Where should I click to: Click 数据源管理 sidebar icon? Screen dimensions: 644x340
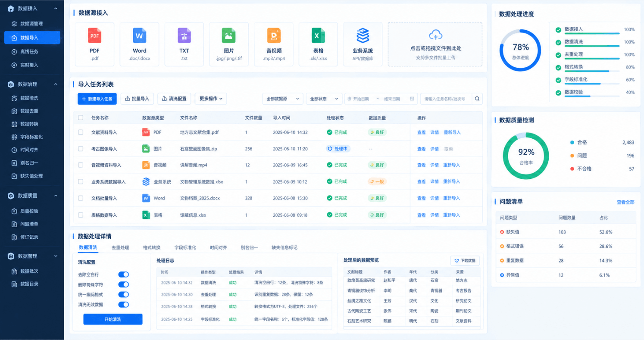tap(14, 24)
